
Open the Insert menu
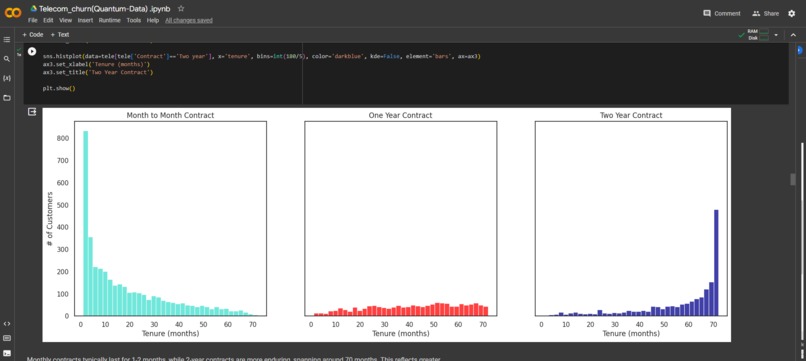(85, 21)
